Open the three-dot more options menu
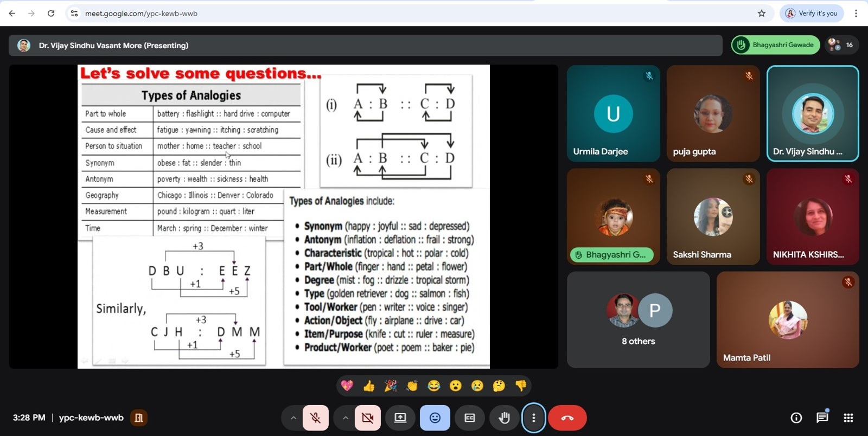 pyautogui.click(x=534, y=418)
